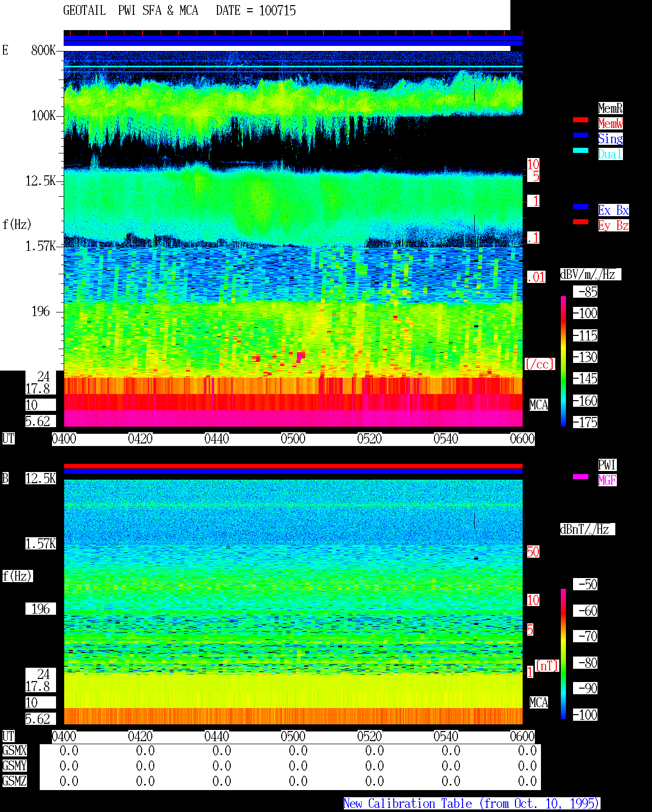This screenshot has height=812, width=652.
Task: Click the MemR legend label
Action: click(610, 108)
